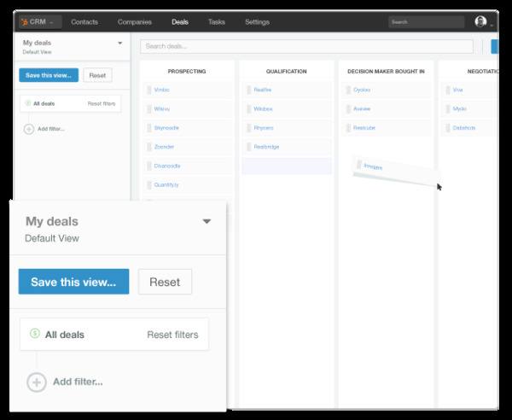Image resolution: width=512 pixels, height=420 pixels.
Task: Click the drag handle on Wikibox card
Action: (x=249, y=108)
